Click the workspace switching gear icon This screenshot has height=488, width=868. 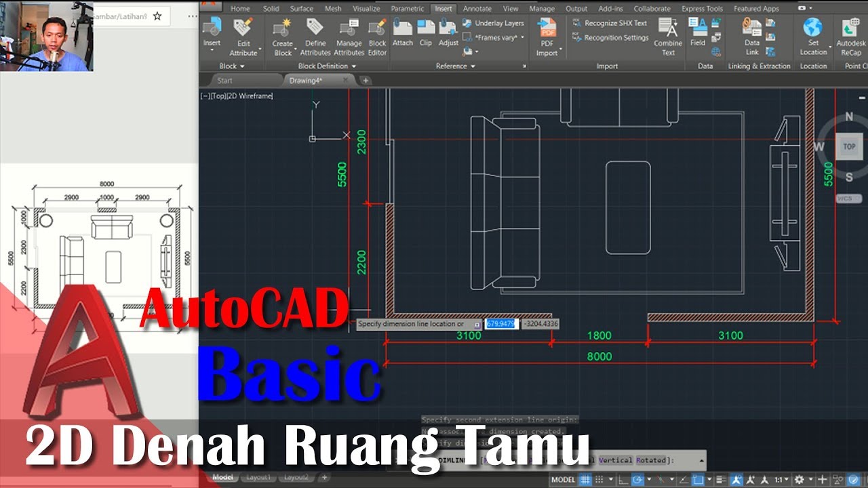[x=799, y=479]
